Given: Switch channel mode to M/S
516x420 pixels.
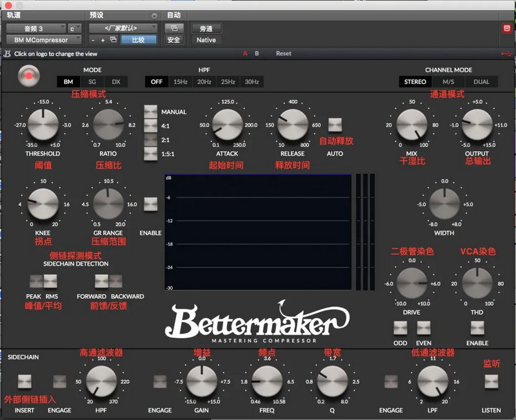Looking at the screenshot, I should pyautogui.click(x=448, y=82).
